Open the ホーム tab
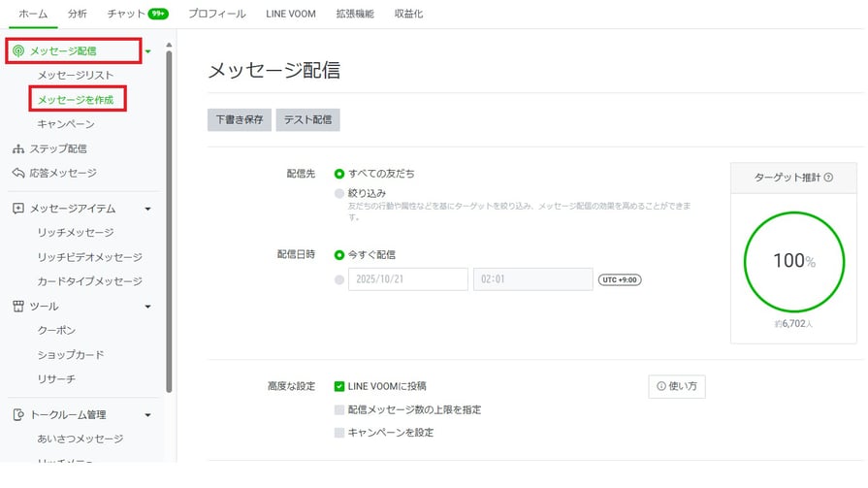 33,14
